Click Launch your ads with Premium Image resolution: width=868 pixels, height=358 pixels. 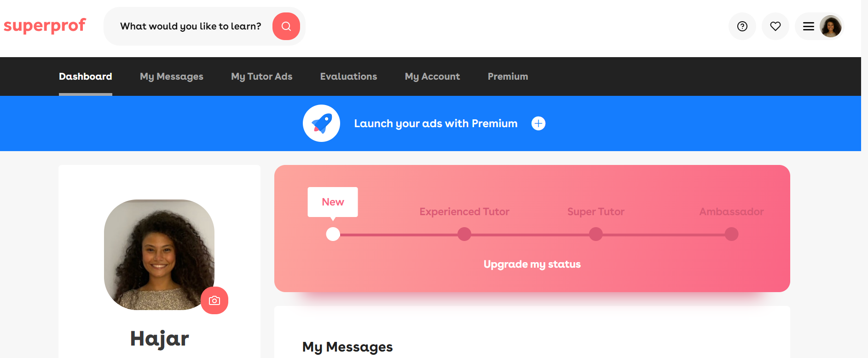(x=435, y=123)
